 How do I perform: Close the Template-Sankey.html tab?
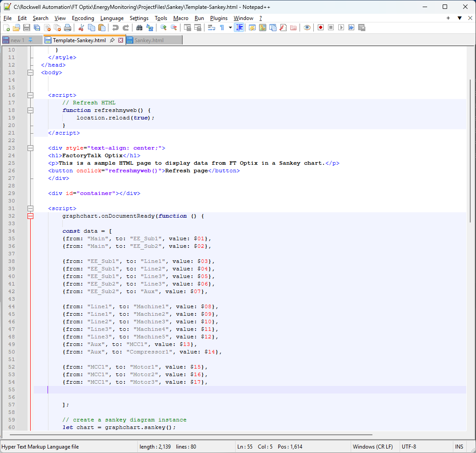pyautogui.click(x=120, y=40)
